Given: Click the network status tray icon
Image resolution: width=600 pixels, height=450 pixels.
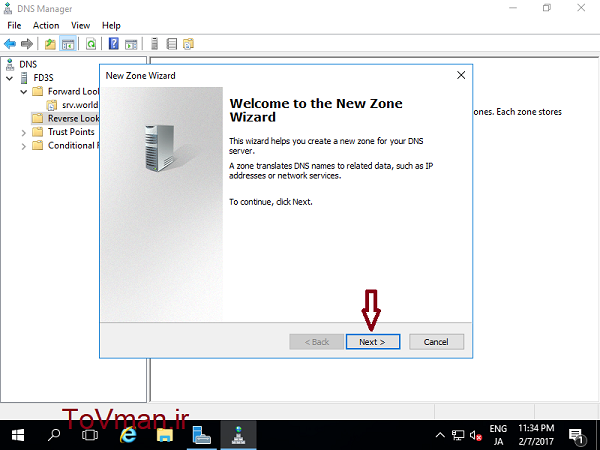Looking at the screenshot, I should [x=458, y=435].
